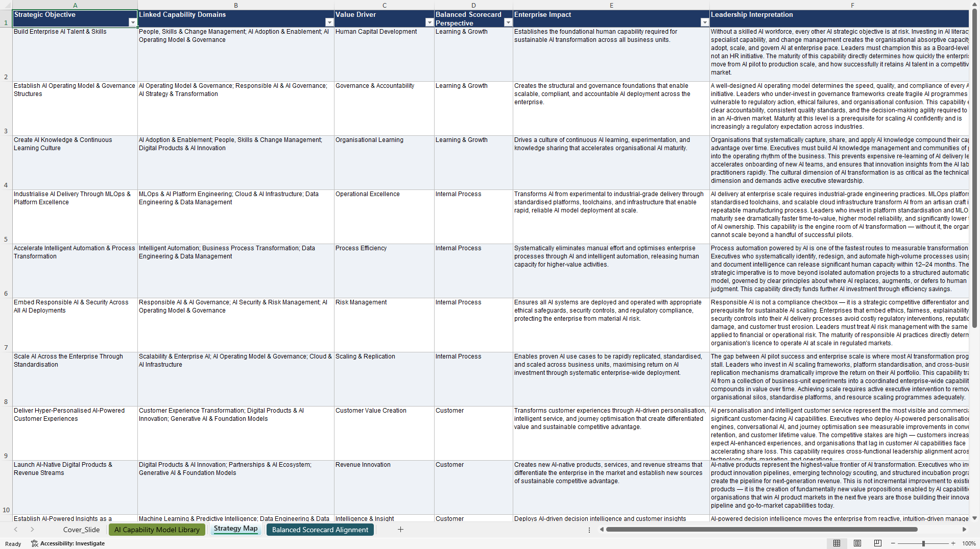Click horizontal scroll left arrow

tap(602, 530)
